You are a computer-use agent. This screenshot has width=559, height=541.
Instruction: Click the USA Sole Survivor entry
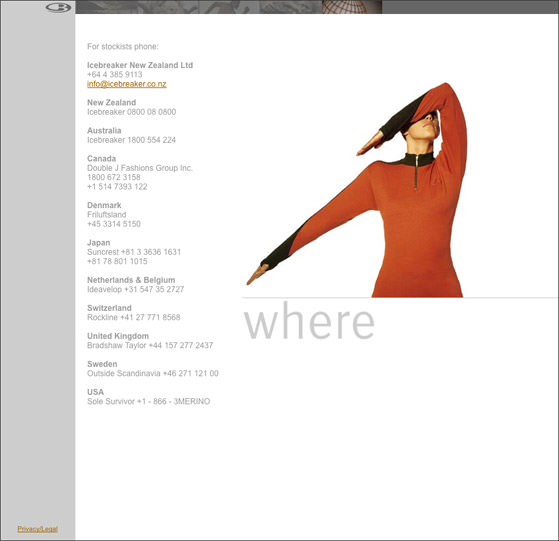[x=148, y=397]
